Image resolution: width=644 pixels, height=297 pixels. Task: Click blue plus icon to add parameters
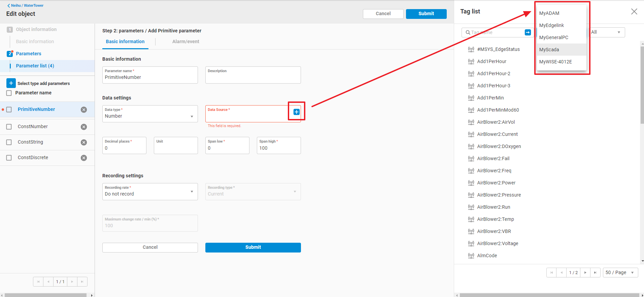(x=11, y=83)
